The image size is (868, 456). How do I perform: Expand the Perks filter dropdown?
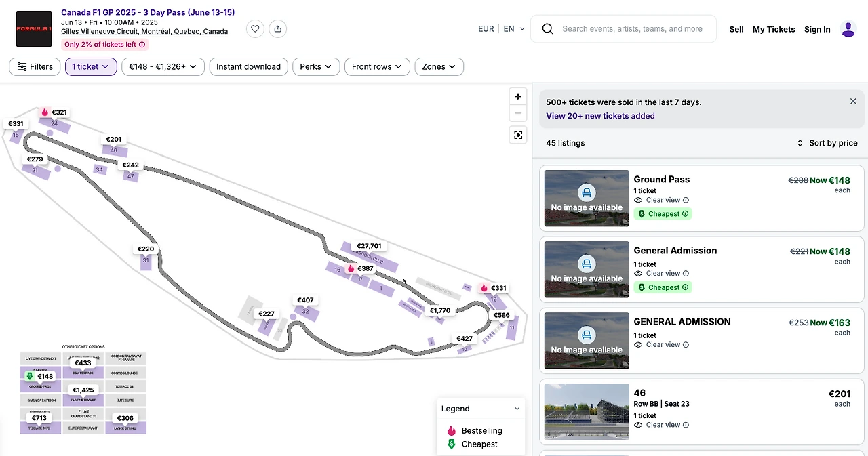click(x=316, y=66)
